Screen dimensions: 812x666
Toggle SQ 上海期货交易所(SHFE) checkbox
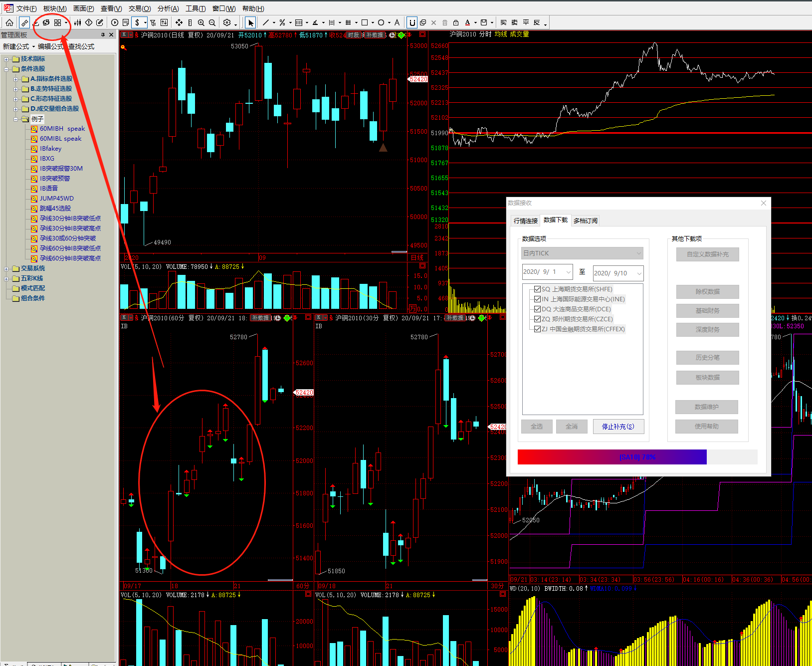(537, 289)
